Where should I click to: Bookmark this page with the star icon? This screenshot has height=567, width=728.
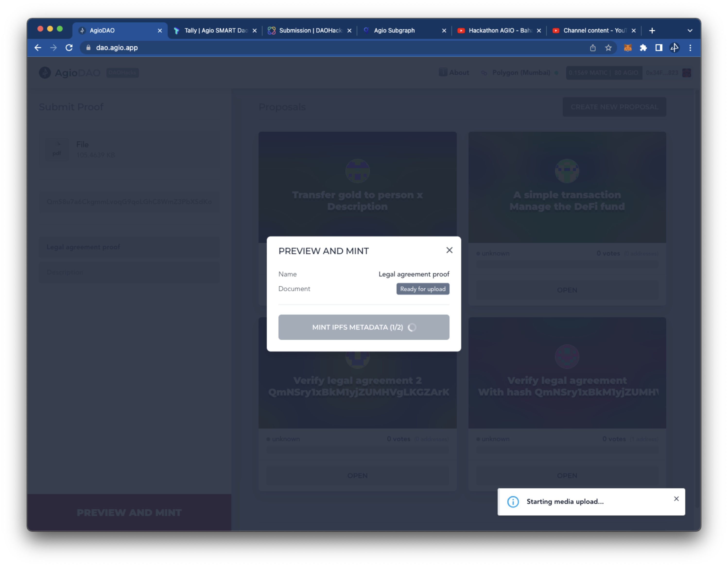coord(608,48)
